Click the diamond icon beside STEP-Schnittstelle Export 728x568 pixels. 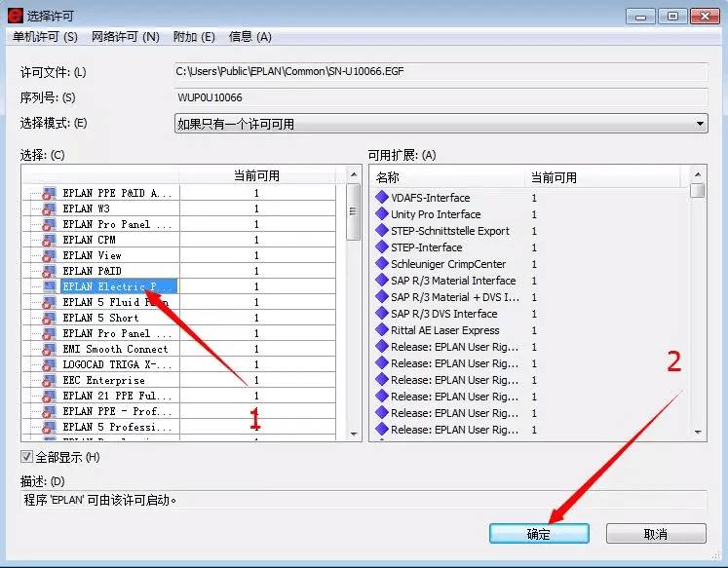[x=382, y=230]
